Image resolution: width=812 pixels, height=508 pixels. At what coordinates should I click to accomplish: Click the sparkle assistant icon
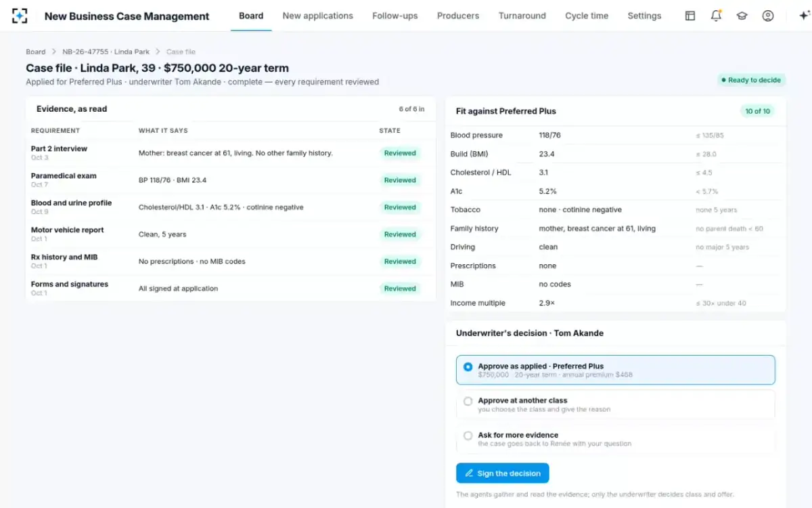[x=804, y=16]
